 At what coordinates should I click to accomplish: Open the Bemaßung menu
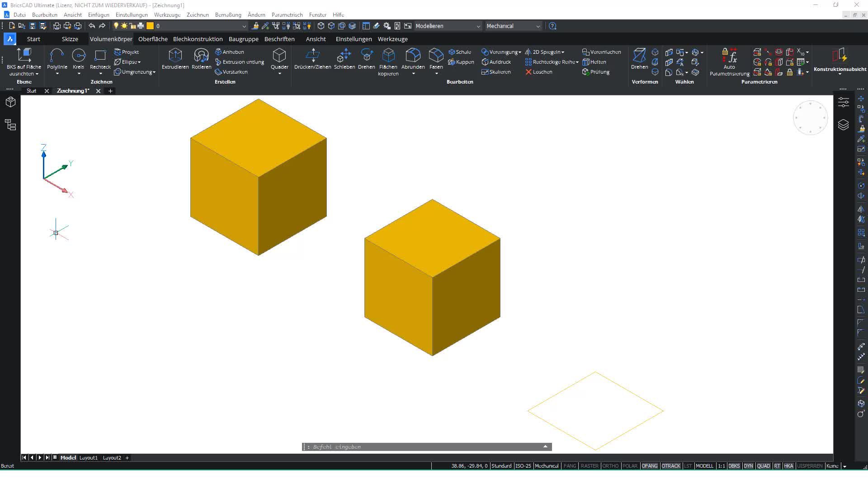[228, 14]
